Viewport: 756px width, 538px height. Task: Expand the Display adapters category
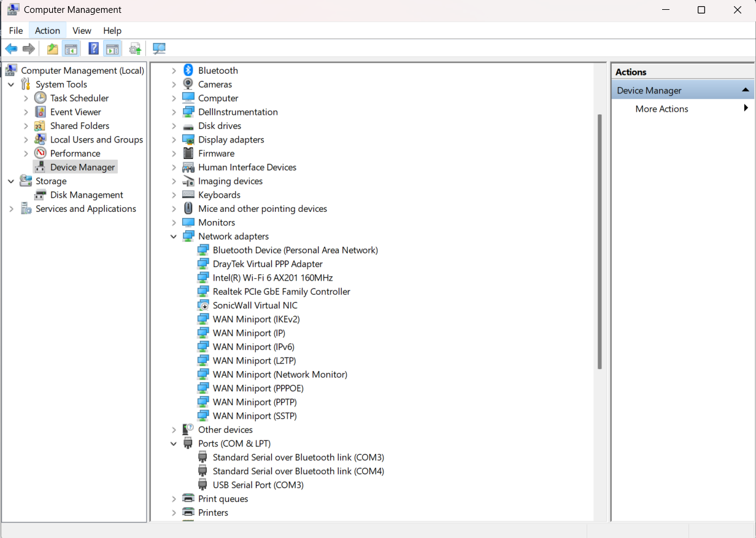click(174, 139)
